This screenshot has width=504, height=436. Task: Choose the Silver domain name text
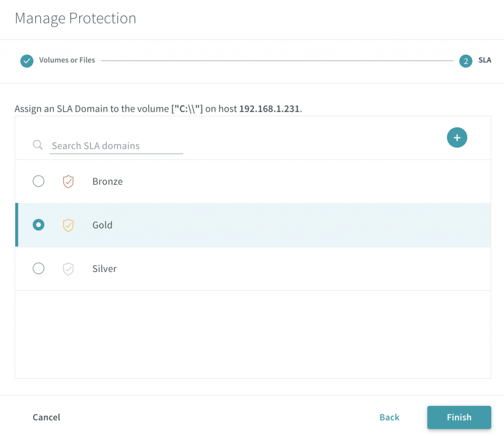[x=104, y=268]
